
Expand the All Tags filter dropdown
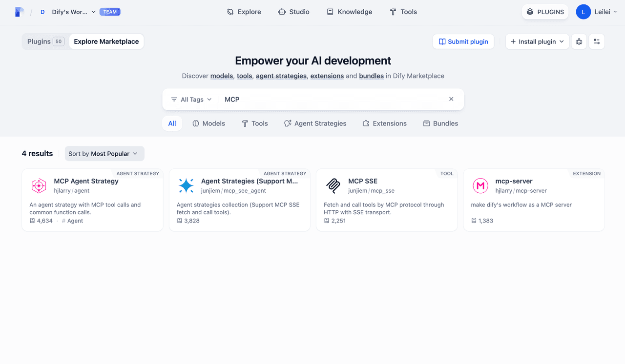191,100
